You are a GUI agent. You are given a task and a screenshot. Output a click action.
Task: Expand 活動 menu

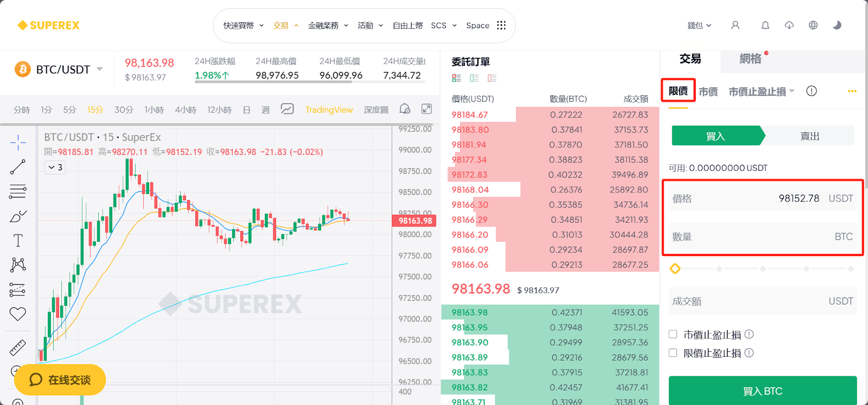371,25
